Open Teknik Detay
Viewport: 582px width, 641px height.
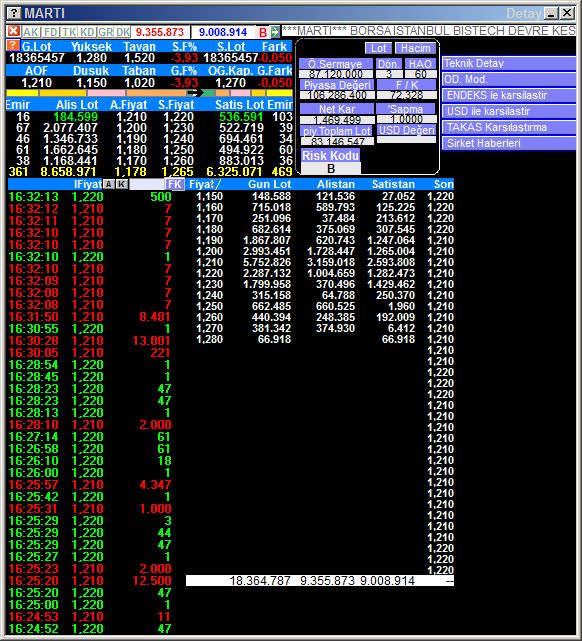coord(508,63)
